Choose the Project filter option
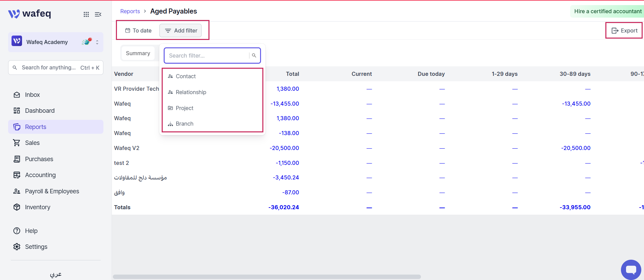The width and height of the screenshot is (644, 280). pos(213,108)
